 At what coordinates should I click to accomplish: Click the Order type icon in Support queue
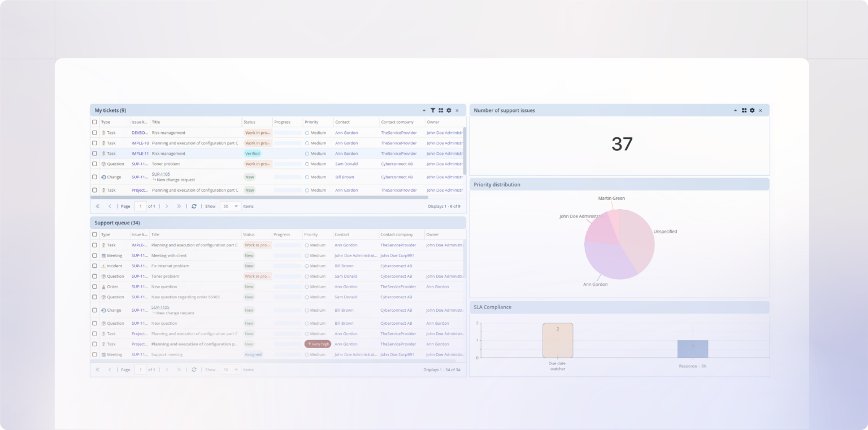point(103,287)
